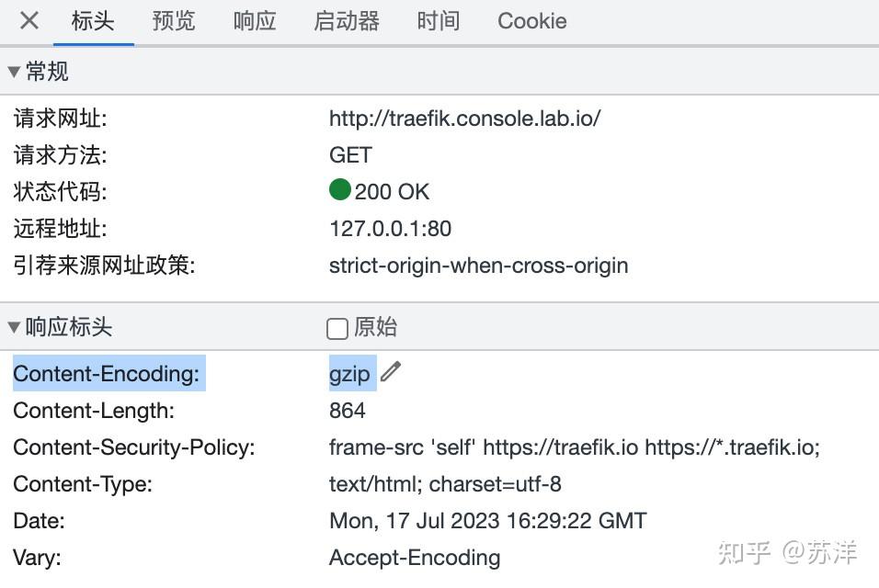Select the gzip encoding value

click(349, 373)
